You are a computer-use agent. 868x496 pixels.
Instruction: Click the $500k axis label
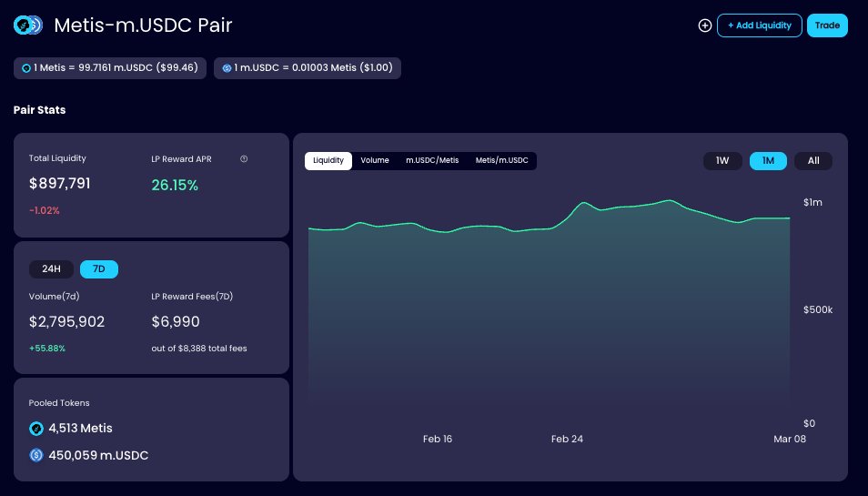(x=818, y=310)
